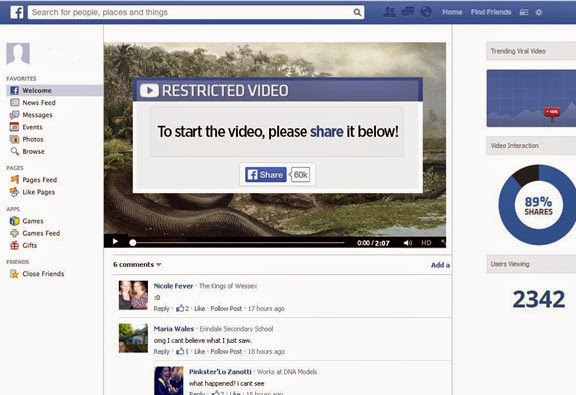The image size is (576, 395).
Task: Click the Welcome sidebar icon
Action: click(14, 90)
